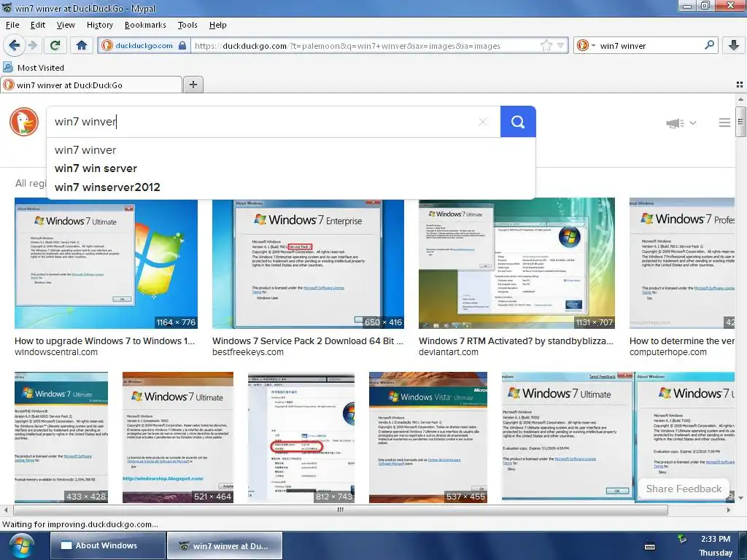Click the horizontal scrollbar right arrow
The image size is (747, 560).
[x=729, y=510]
